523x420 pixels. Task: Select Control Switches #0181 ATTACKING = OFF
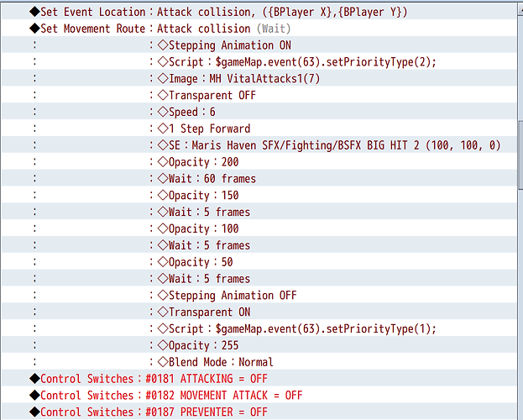(259, 379)
